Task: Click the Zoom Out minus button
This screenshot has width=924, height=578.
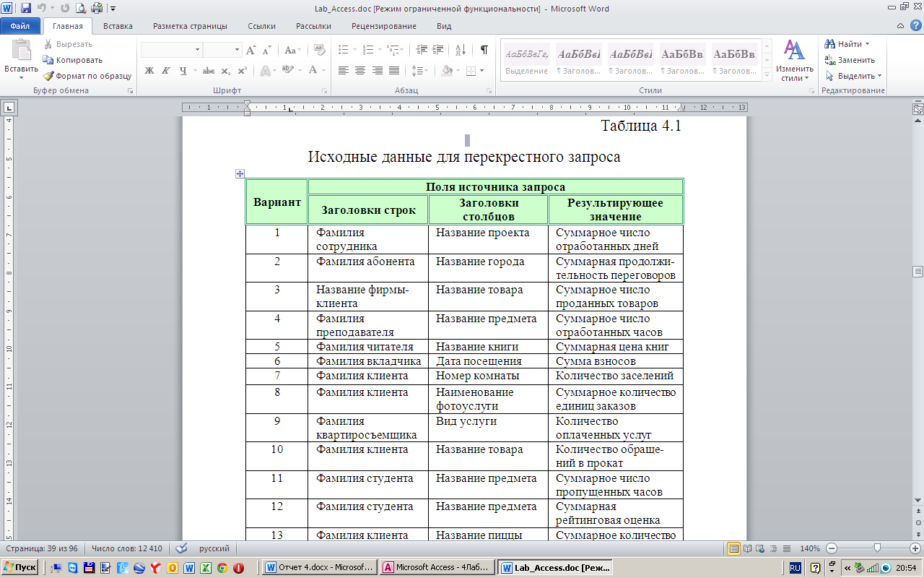Action: [x=832, y=548]
